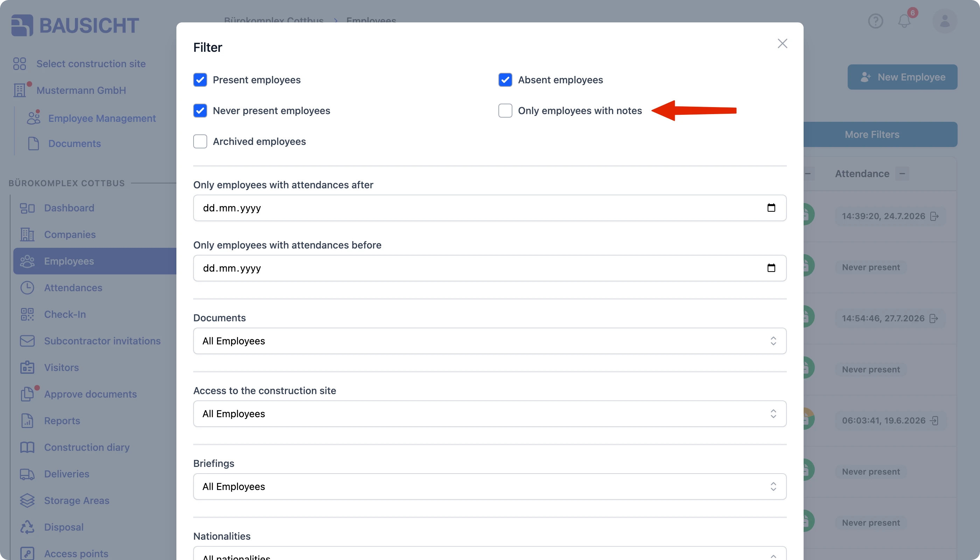Click the Companies building icon
Viewport: 980px width, 560px height.
coord(27,234)
